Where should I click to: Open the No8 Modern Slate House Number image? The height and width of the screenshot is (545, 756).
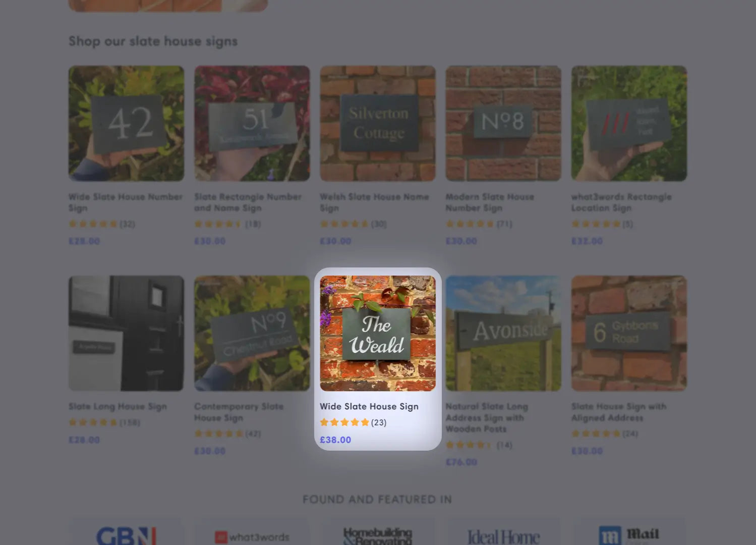pos(503,123)
